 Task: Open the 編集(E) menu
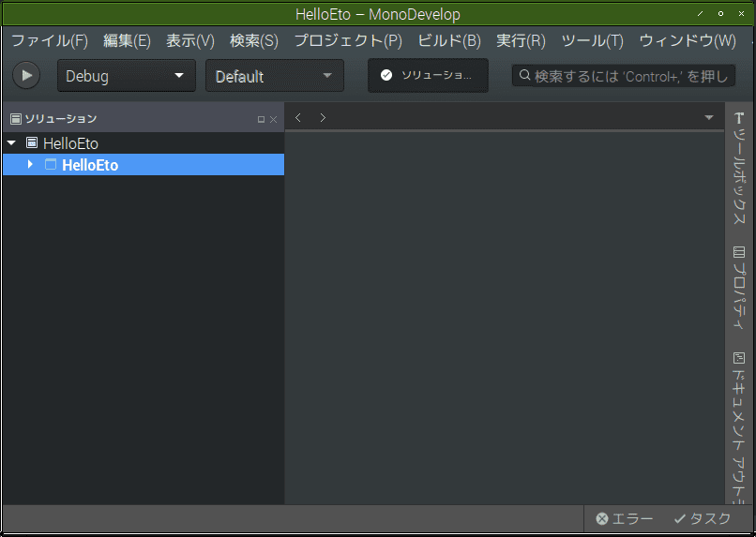[127, 40]
